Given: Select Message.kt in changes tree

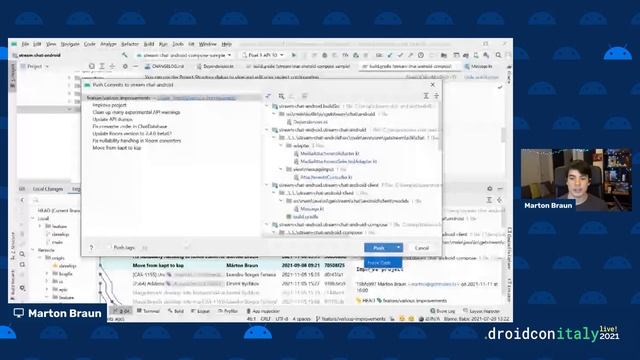Looking at the screenshot, I should coord(312,209).
